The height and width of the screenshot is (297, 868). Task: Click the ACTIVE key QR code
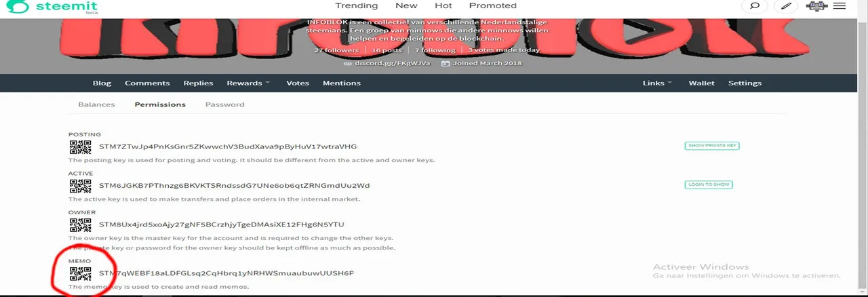pyautogui.click(x=80, y=186)
